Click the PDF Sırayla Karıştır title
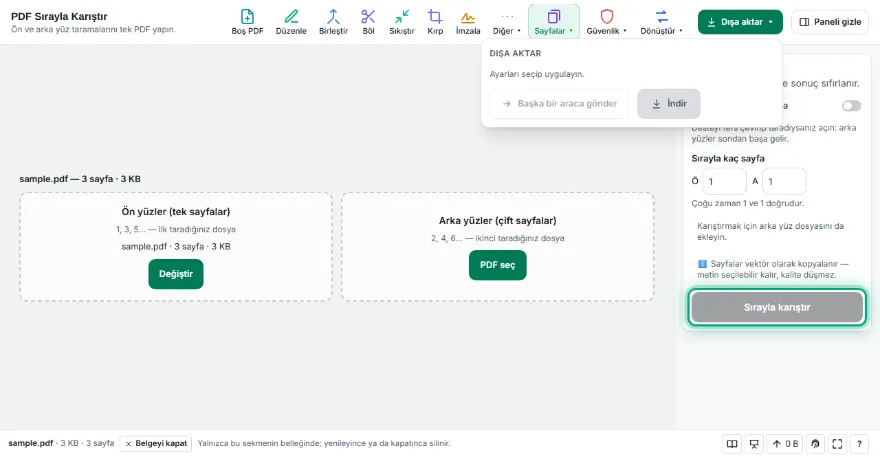The width and height of the screenshot is (880, 457). (59, 16)
